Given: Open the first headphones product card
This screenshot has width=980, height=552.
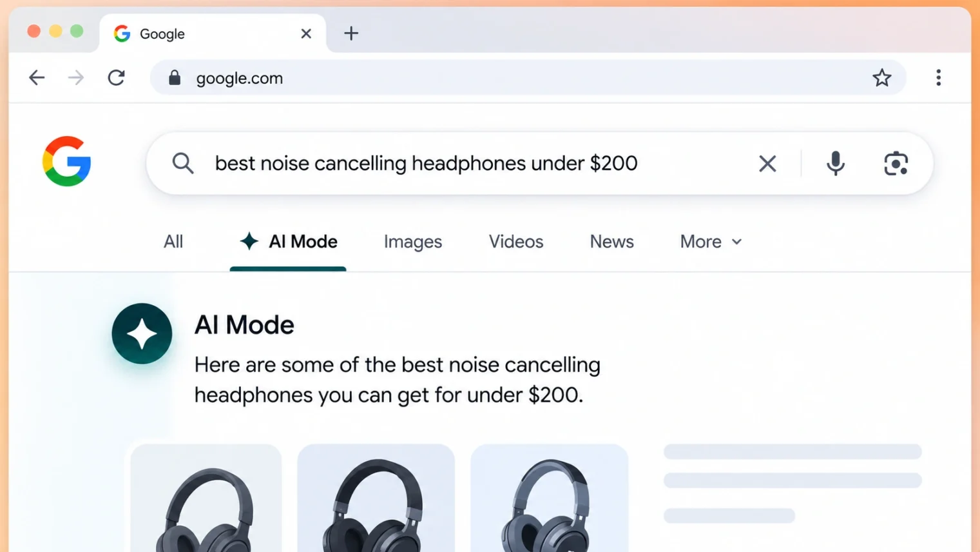Looking at the screenshot, I should click(x=206, y=498).
